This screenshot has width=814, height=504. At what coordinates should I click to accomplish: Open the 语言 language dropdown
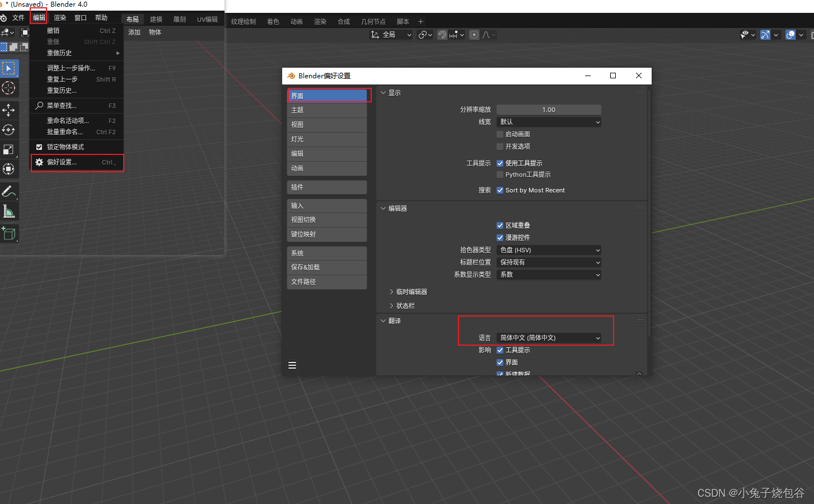click(x=549, y=338)
